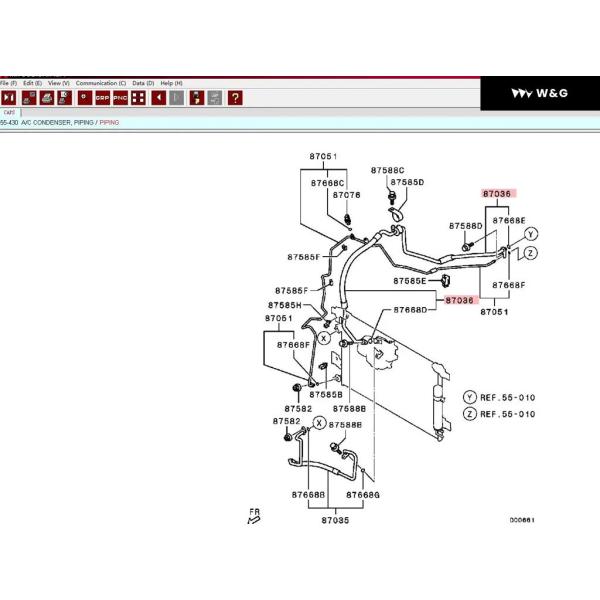600x600 pixels.
Task: Click the greyed-out right arrow forward icon
Action: [177, 97]
